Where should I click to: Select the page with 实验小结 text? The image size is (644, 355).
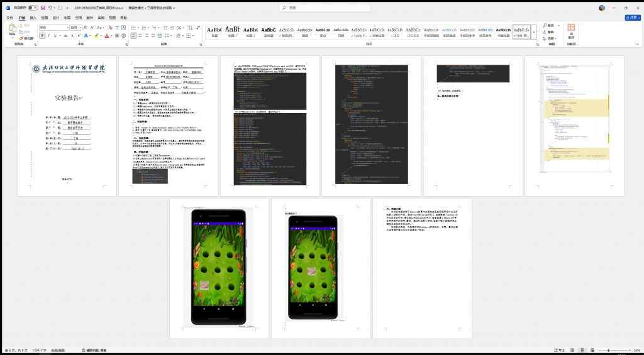(x=422, y=268)
